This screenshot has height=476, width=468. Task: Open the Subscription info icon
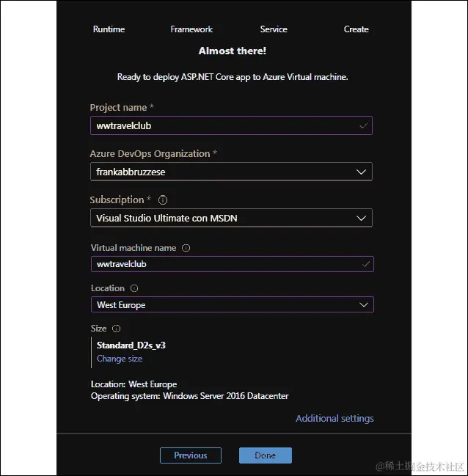click(163, 200)
